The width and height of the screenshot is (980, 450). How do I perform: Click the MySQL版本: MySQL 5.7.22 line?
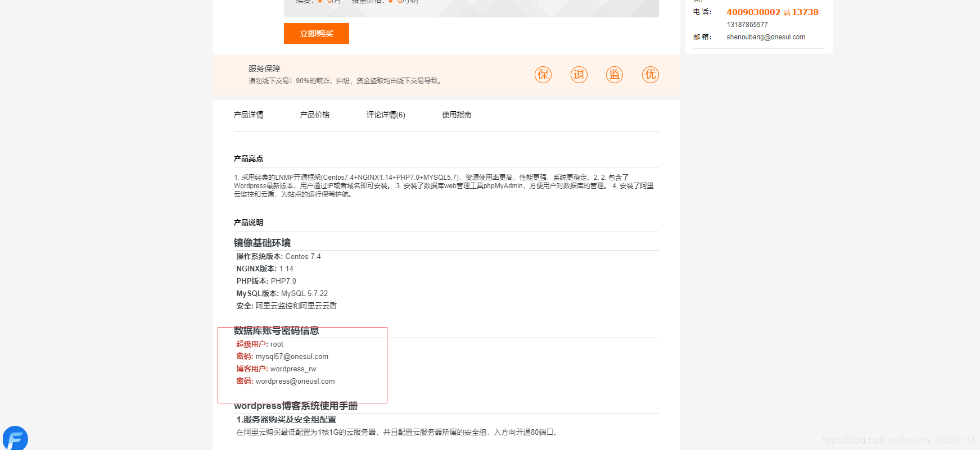point(282,293)
